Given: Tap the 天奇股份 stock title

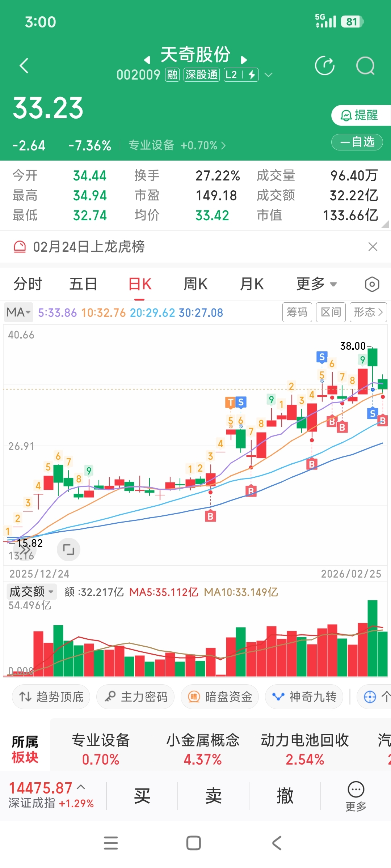Looking at the screenshot, I should pyautogui.click(x=195, y=55).
